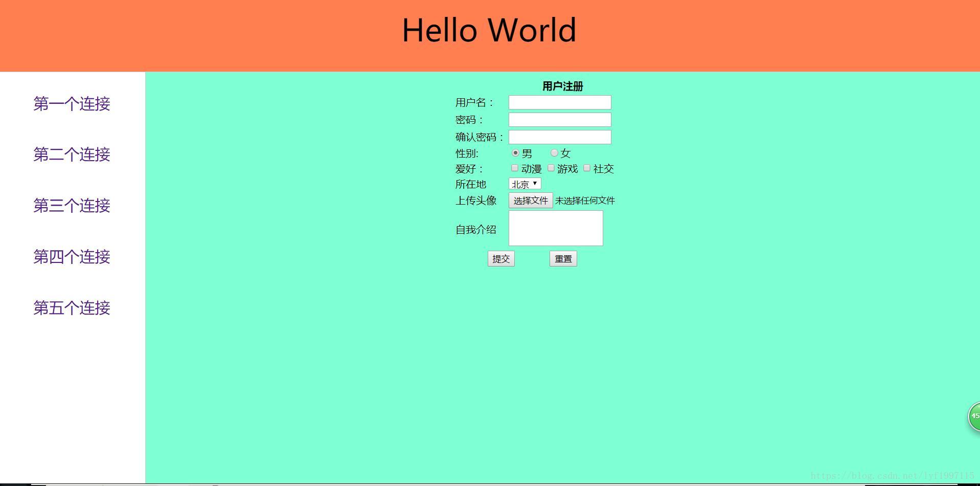Open the 第一个连接 link

72,104
